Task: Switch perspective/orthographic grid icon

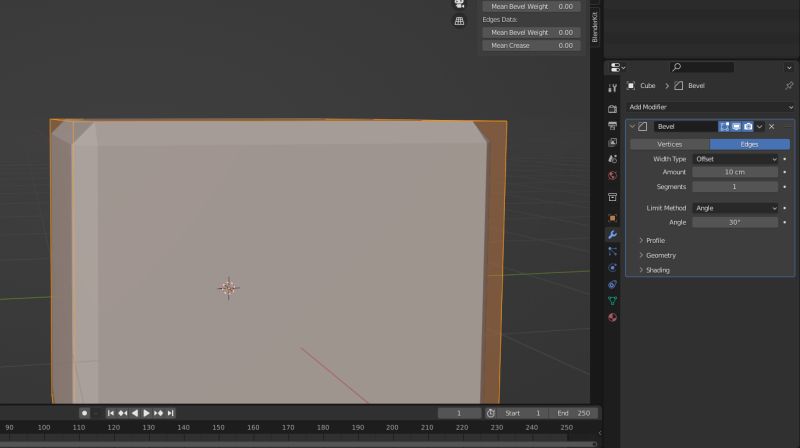Action: click(x=459, y=21)
